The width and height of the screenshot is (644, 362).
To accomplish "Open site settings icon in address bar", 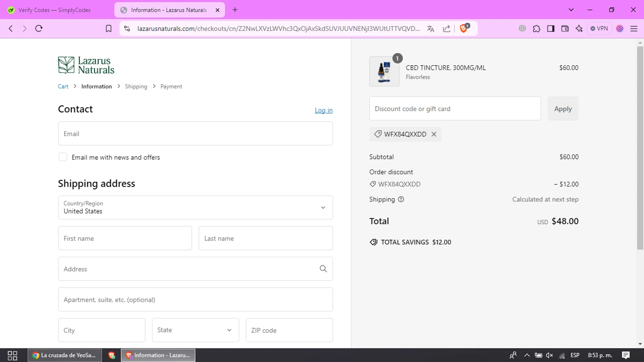I will pos(127,28).
